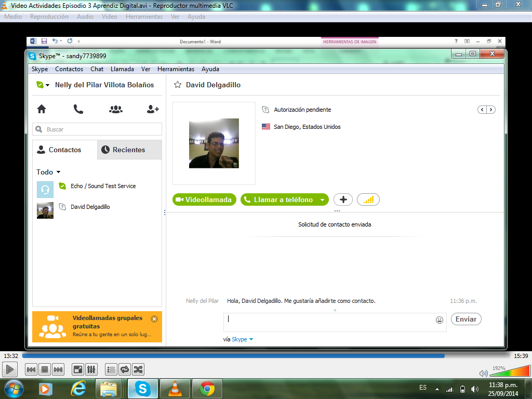Skip to next media in VLC
This screenshot has width=532, height=399.
58,369
